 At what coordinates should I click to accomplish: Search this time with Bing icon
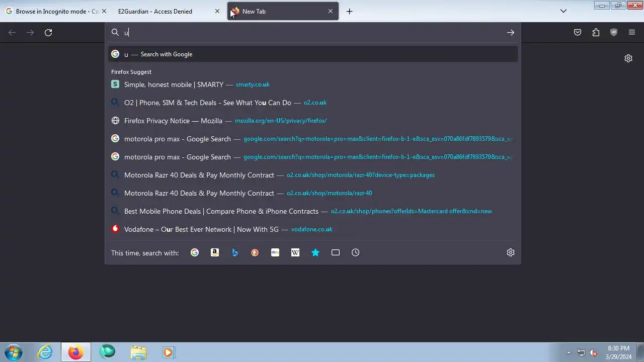(x=235, y=252)
